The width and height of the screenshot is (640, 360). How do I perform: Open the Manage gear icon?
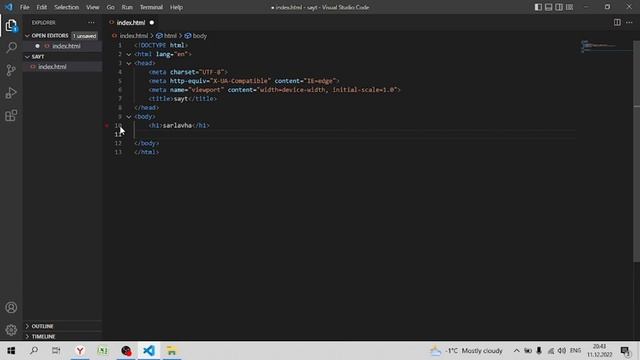point(11,329)
